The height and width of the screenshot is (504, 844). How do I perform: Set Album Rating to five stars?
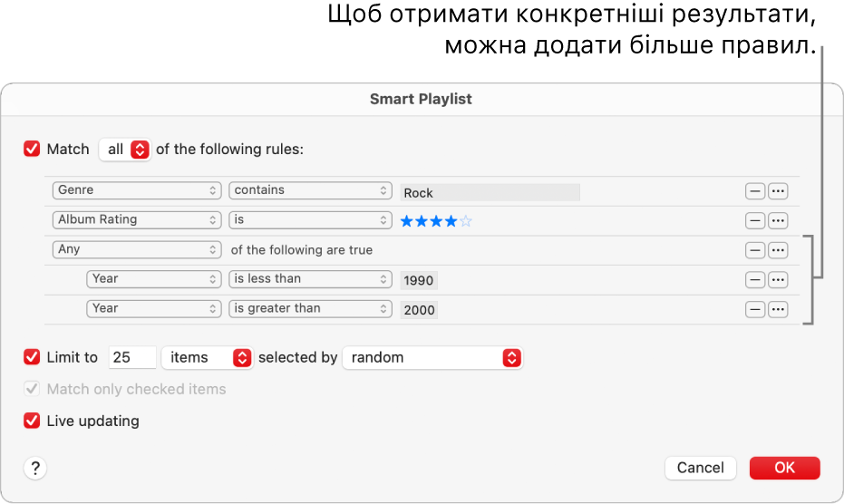coord(466,220)
